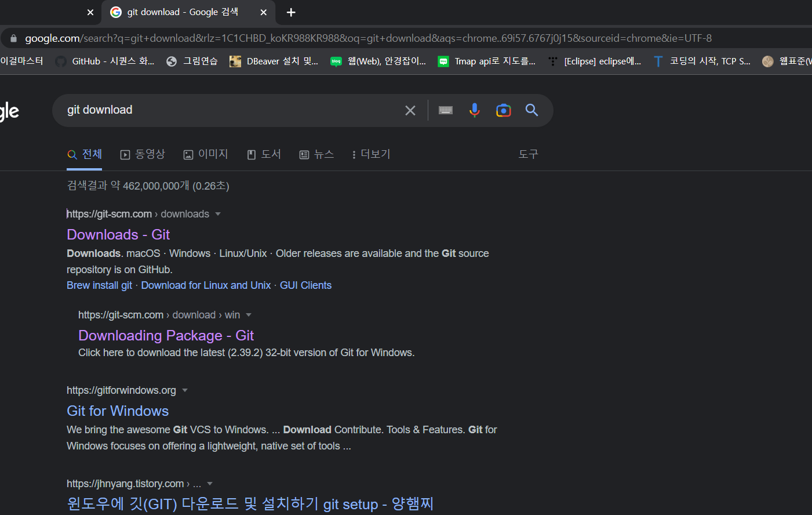Search by image with the camera icon
Viewport: 812px width, 515px height.
click(504, 110)
